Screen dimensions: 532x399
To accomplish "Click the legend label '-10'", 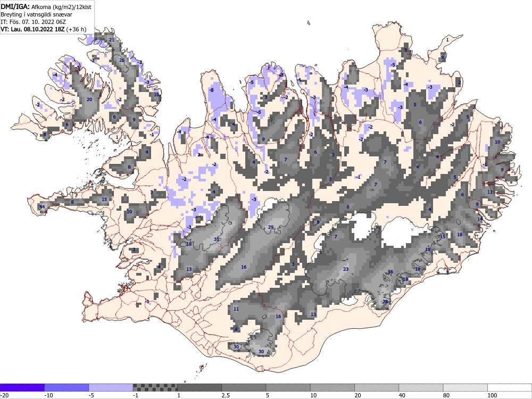I will [x=49, y=395].
